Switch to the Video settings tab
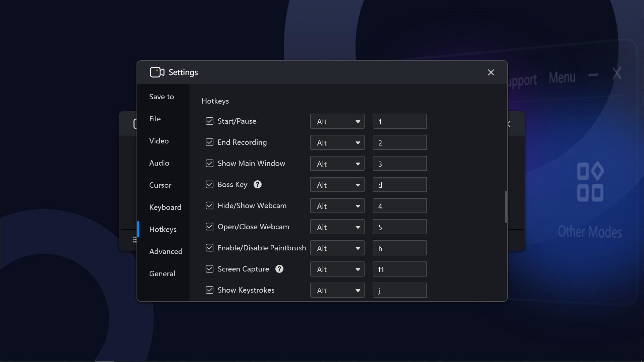 coord(159,141)
